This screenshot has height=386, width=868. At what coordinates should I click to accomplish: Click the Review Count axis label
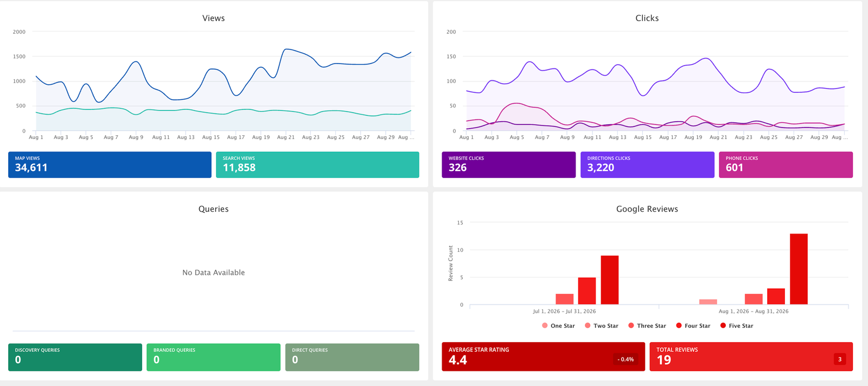(x=451, y=263)
